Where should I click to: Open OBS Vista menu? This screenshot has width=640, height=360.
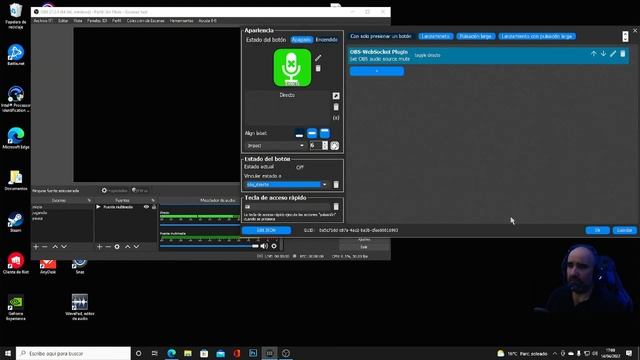pyautogui.click(x=78, y=21)
